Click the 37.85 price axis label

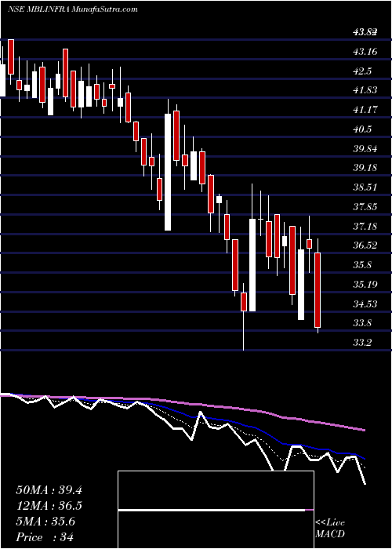click(365, 207)
